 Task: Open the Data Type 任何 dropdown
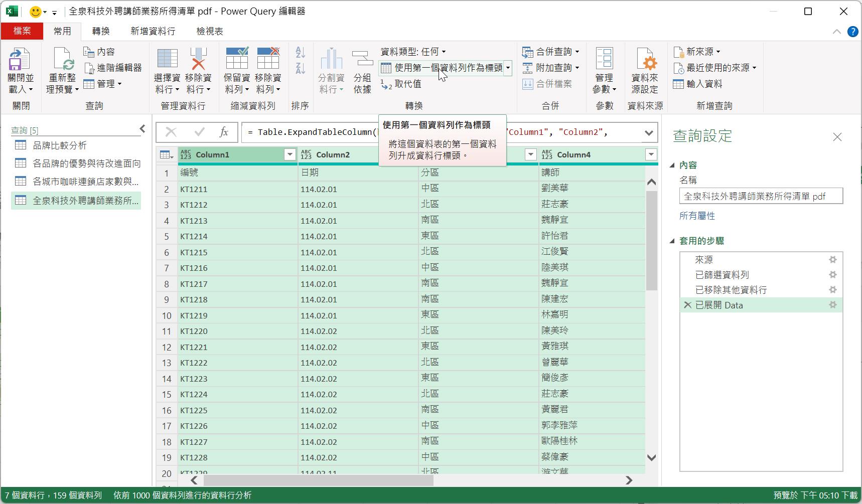pyautogui.click(x=413, y=52)
